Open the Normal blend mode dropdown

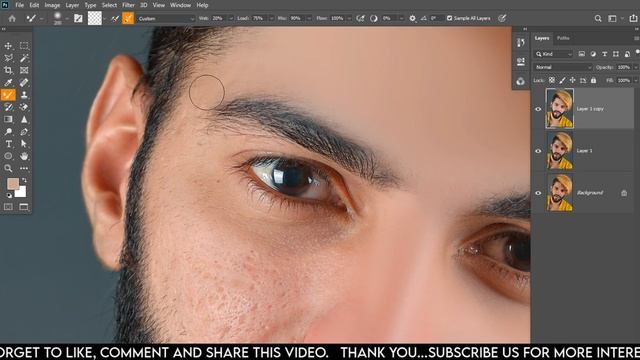tap(562, 67)
